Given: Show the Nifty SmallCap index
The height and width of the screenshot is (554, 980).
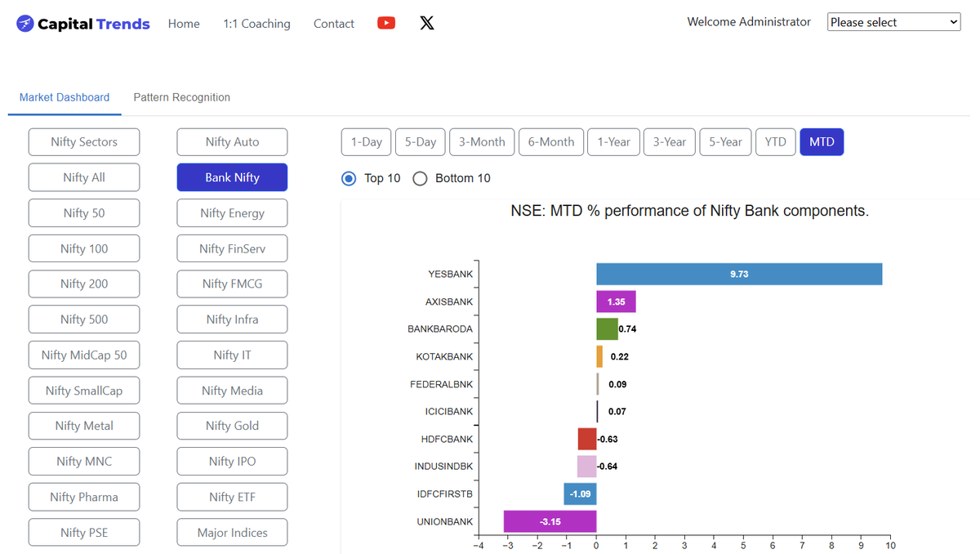Looking at the screenshot, I should tap(84, 391).
